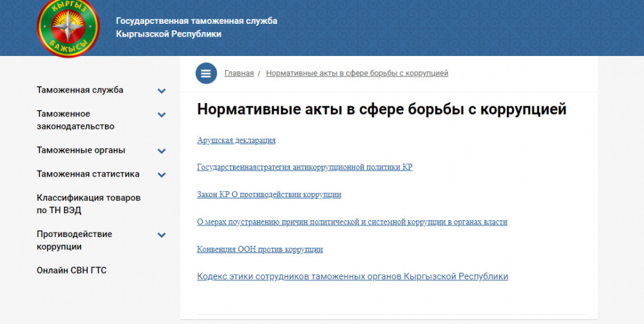
Task: Select Онлайн СВН ГТС menu item
Action: click(x=71, y=271)
